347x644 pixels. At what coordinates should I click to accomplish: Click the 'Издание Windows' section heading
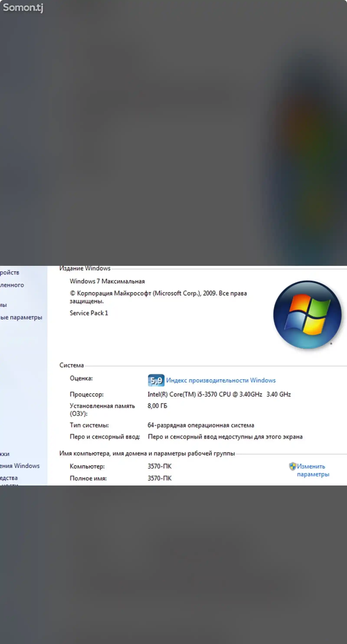(85, 268)
